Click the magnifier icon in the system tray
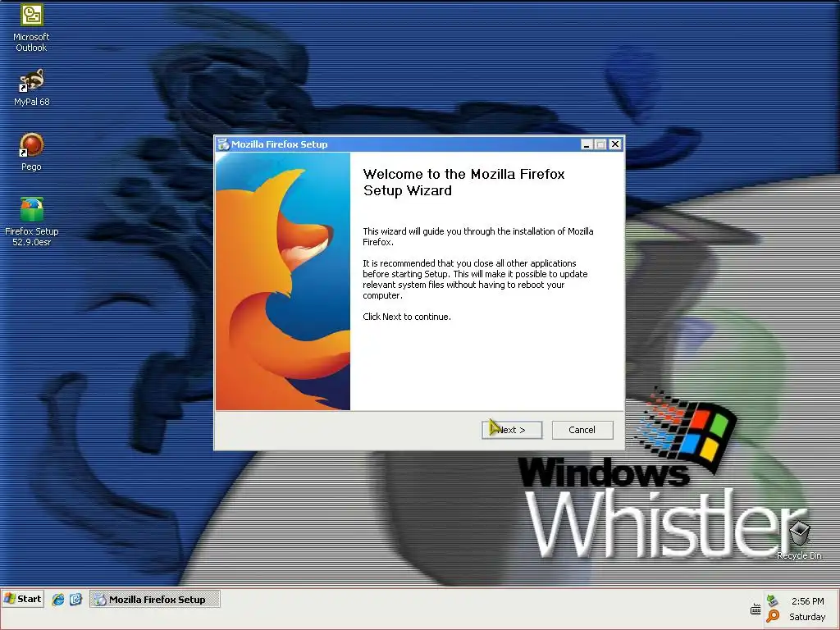The image size is (840, 630). tap(773, 616)
